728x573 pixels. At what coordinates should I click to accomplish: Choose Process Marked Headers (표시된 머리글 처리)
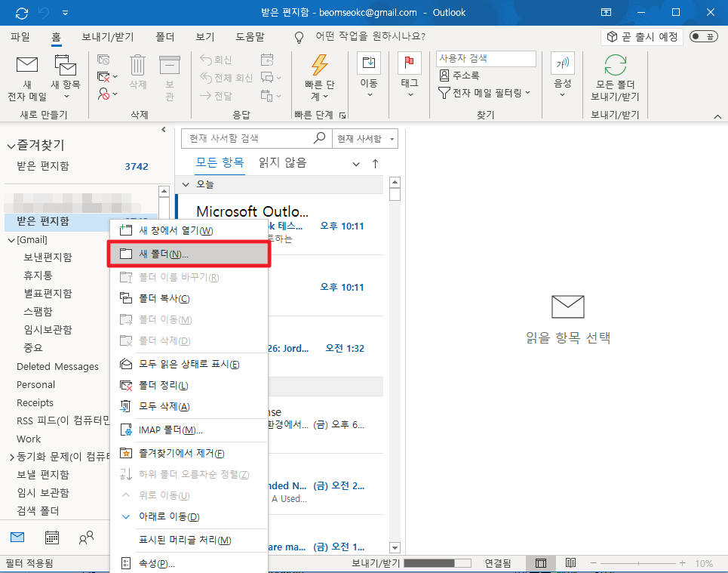click(x=189, y=540)
